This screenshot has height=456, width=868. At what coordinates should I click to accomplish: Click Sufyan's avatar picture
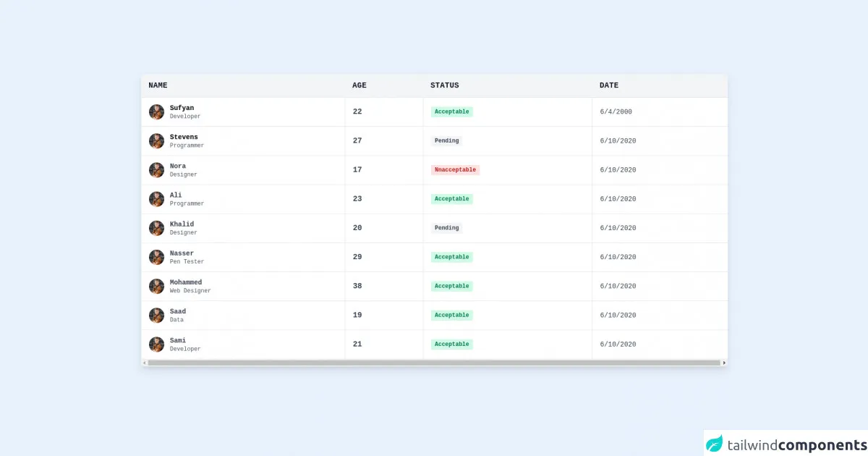coord(156,112)
